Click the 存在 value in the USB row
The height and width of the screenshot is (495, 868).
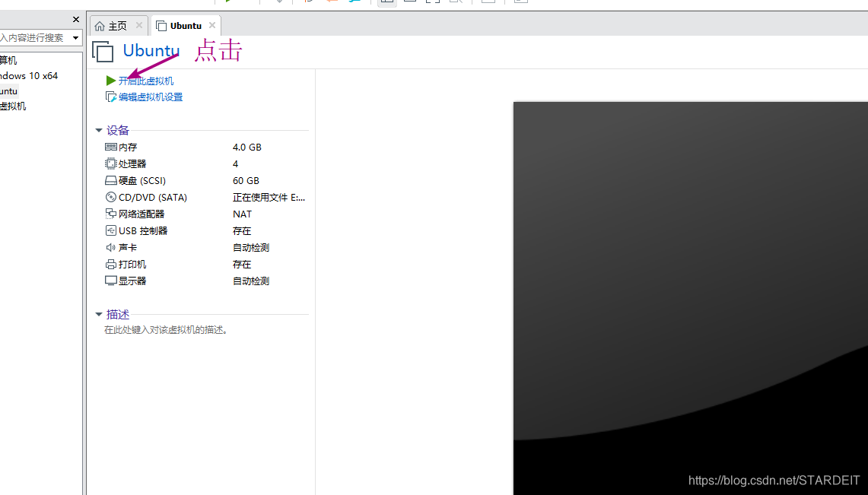click(x=242, y=230)
